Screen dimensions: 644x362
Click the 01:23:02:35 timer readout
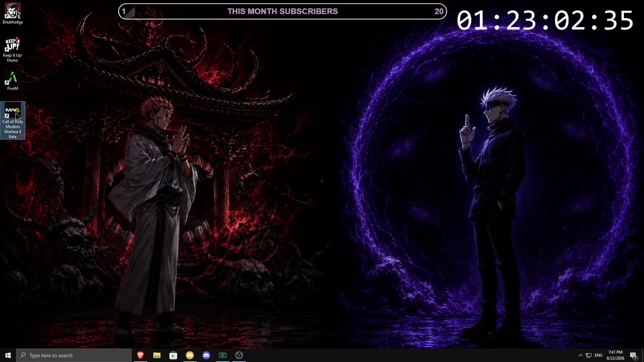coord(545,21)
